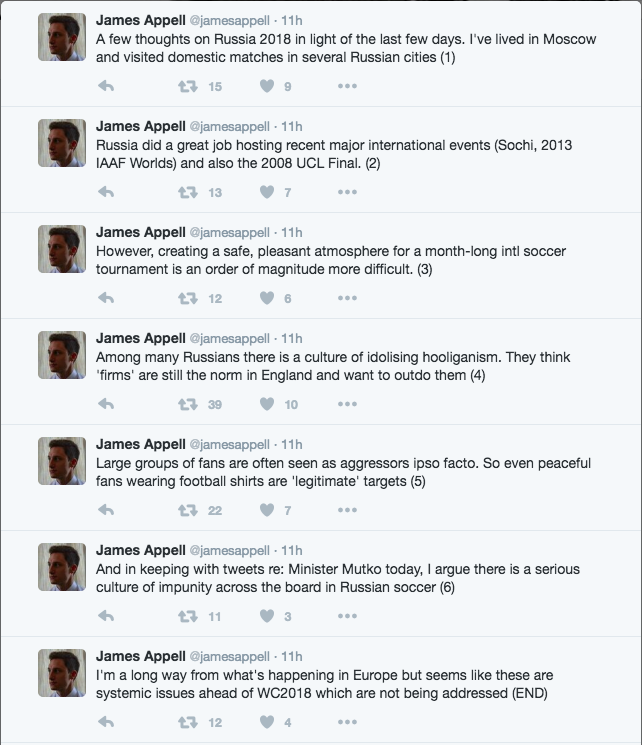Open profile avatar beside tweet (3)
Viewport: 642px width, 745px height.
tap(62, 249)
